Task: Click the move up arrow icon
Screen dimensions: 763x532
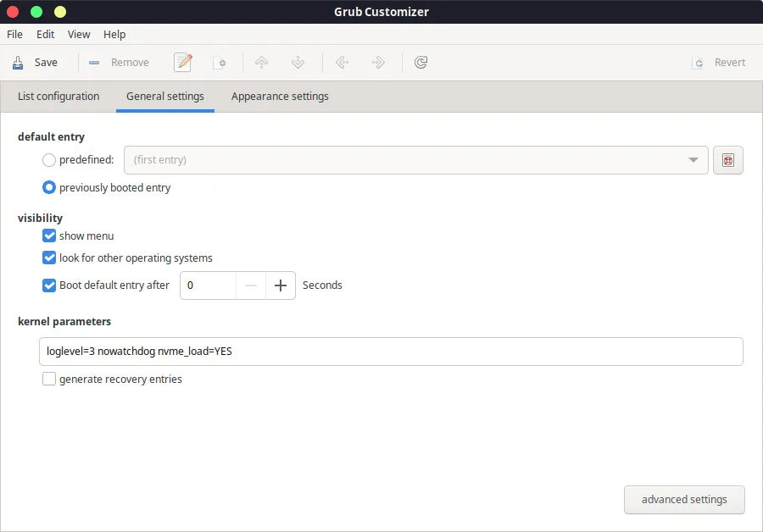Action: (x=261, y=62)
